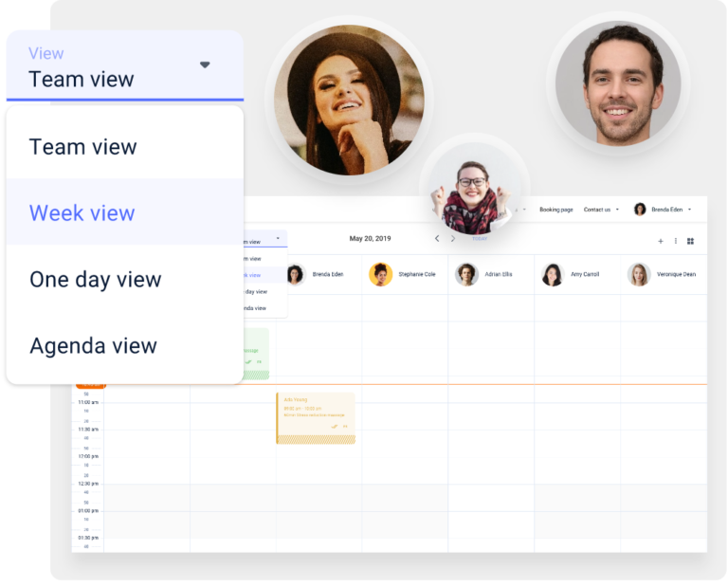Viewport: 728px width, 587px height.
Task: Open Booking page link
Action: click(555, 210)
